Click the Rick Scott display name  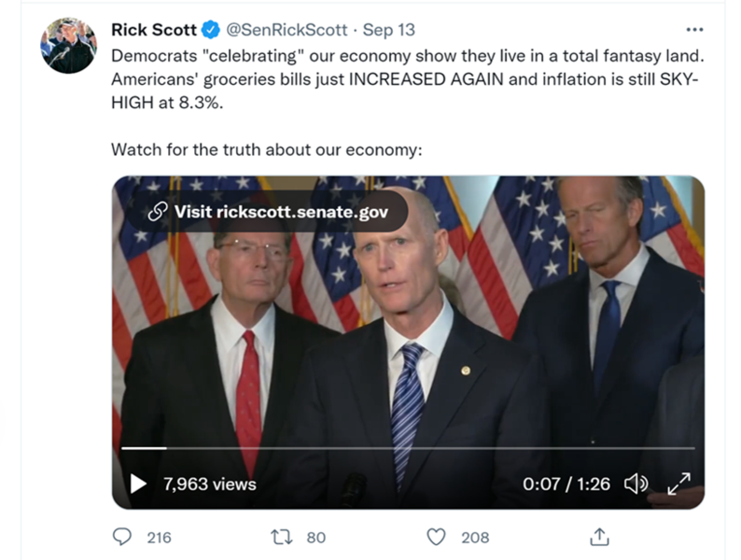pos(154,30)
